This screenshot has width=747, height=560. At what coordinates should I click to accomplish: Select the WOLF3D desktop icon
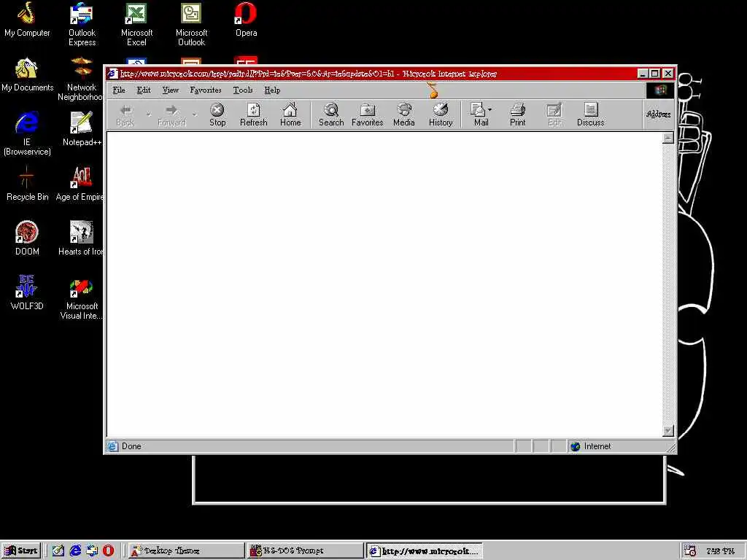click(27, 293)
